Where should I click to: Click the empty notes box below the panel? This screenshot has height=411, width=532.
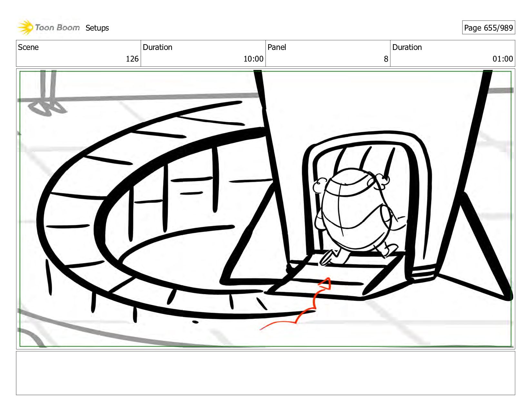265,373
